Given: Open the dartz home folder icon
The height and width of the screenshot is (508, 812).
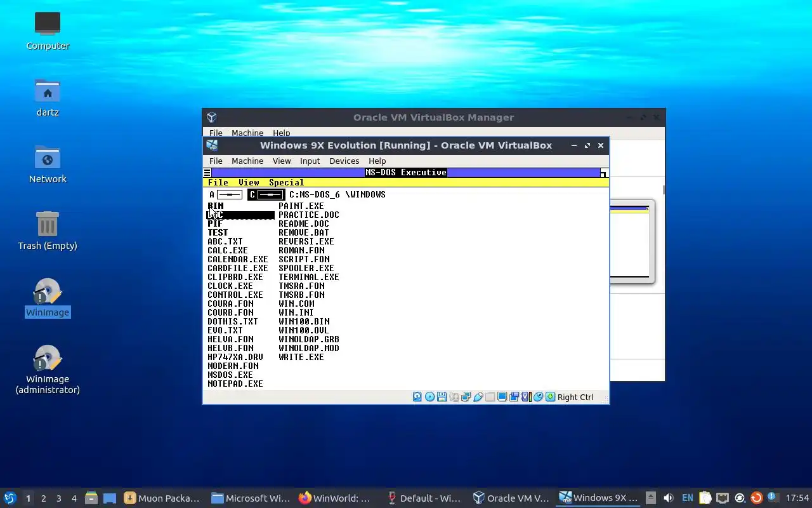Looking at the screenshot, I should click(48, 97).
